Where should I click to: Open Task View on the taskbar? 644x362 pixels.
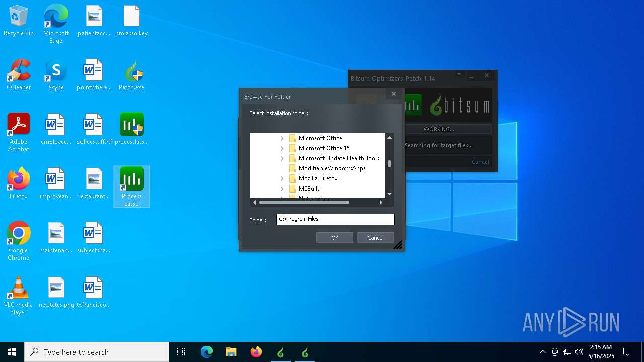pyautogui.click(x=181, y=352)
